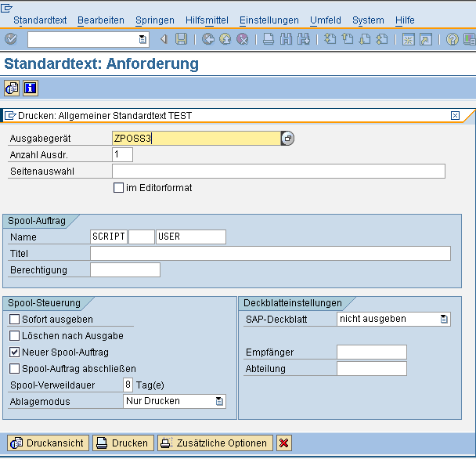The height and width of the screenshot is (459, 476).
Task: Close the Drucken dialog via title bar icon
Action: (455, 116)
